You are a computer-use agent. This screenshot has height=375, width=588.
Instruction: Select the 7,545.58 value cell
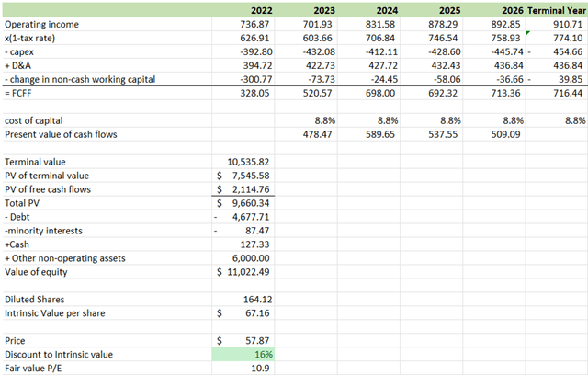pyautogui.click(x=243, y=176)
